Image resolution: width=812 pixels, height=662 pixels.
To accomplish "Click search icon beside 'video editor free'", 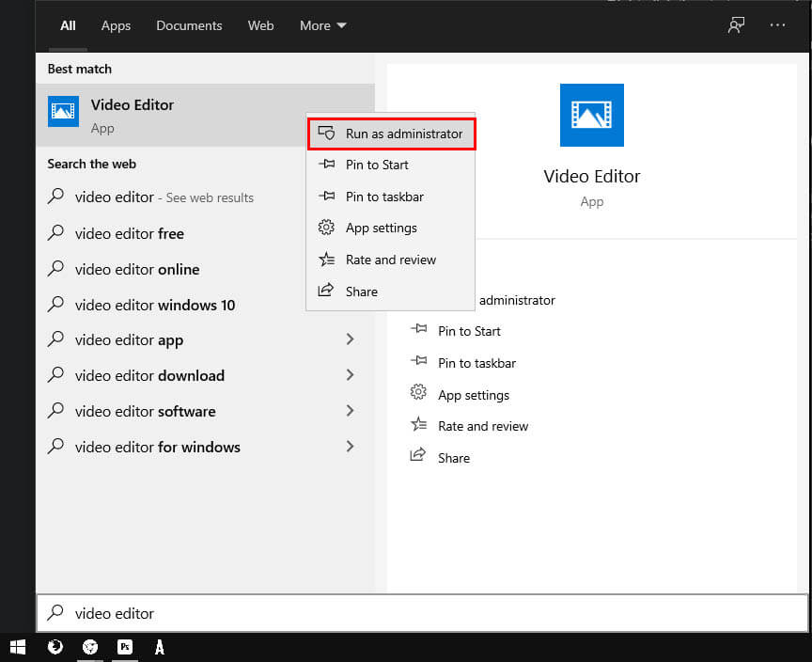I will coord(55,232).
